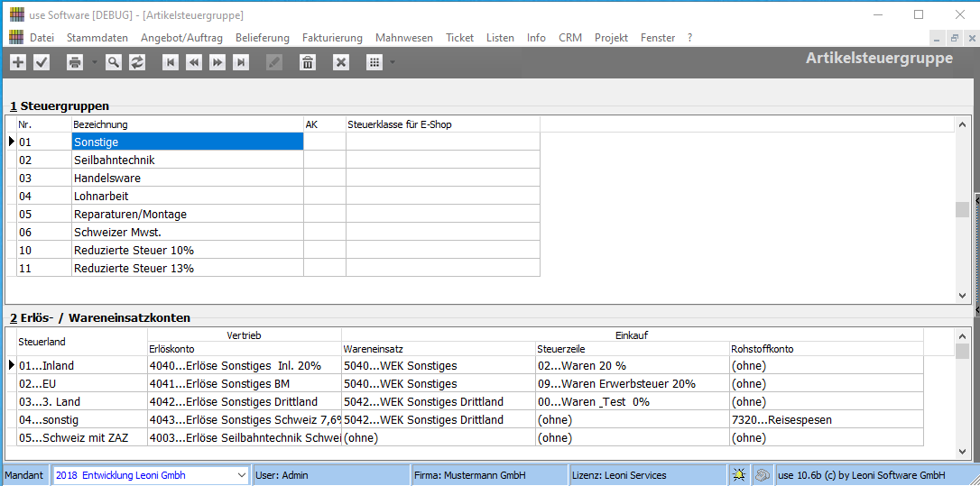Click the edit pencil icon
Viewport: 980px width, 486px height.
click(273, 62)
